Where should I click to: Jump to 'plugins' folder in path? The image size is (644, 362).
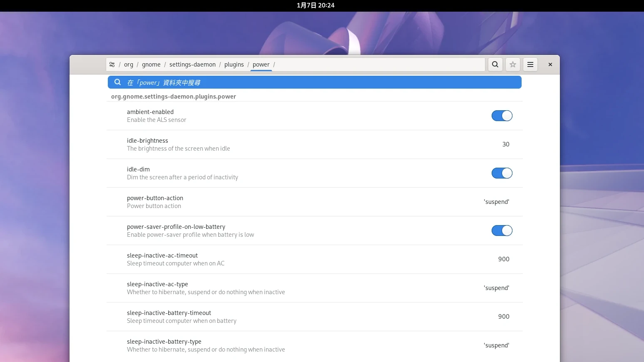tap(234, 64)
